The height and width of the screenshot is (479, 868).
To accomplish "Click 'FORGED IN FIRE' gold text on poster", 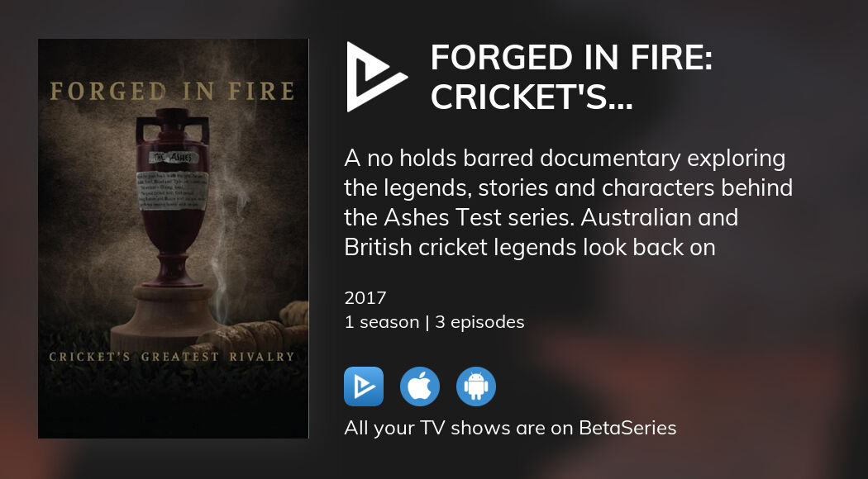I will (172, 92).
